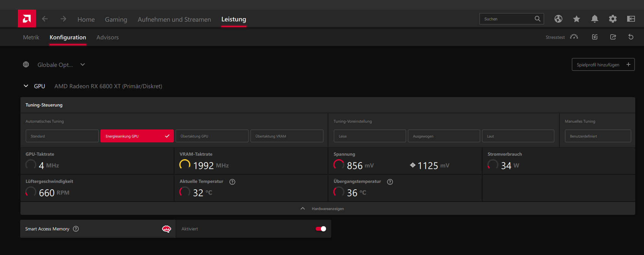This screenshot has height=255, width=644.
Task: Click the import profile icon
Action: tap(595, 37)
